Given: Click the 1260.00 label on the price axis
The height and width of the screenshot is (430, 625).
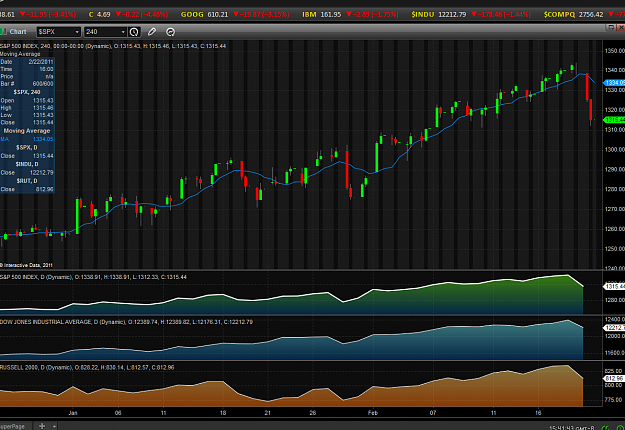Looking at the screenshot, I should click(x=615, y=229).
